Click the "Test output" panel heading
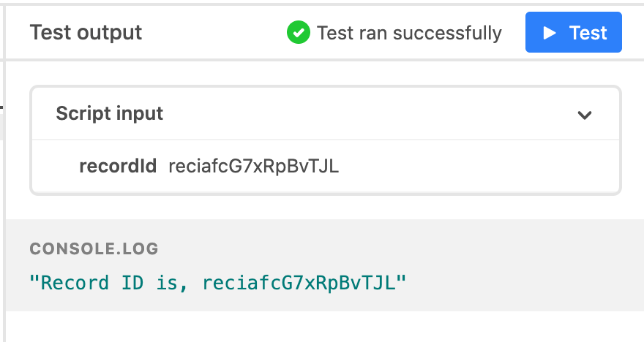Screen dimensions: 644x342 tap(86, 32)
